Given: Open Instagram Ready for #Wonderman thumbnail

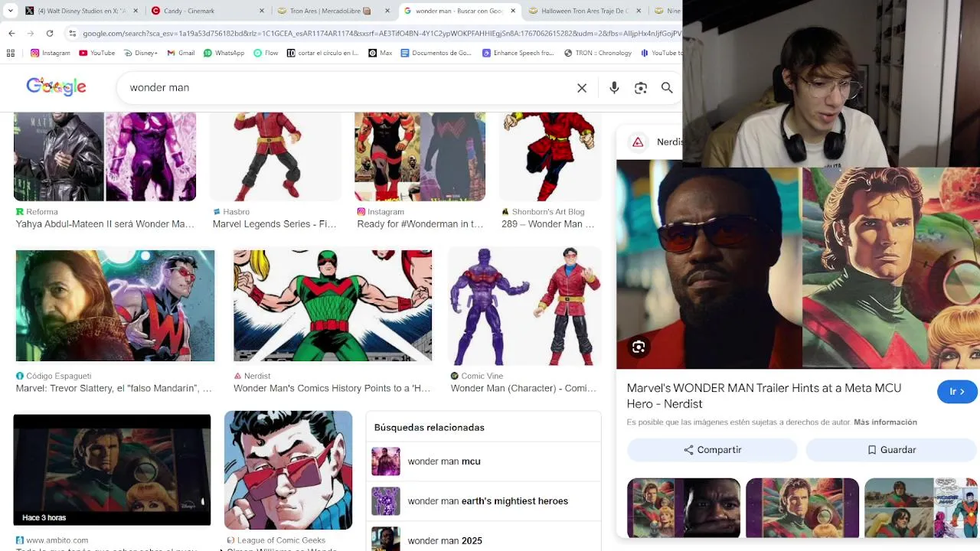Looking at the screenshot, I should 420,157.
